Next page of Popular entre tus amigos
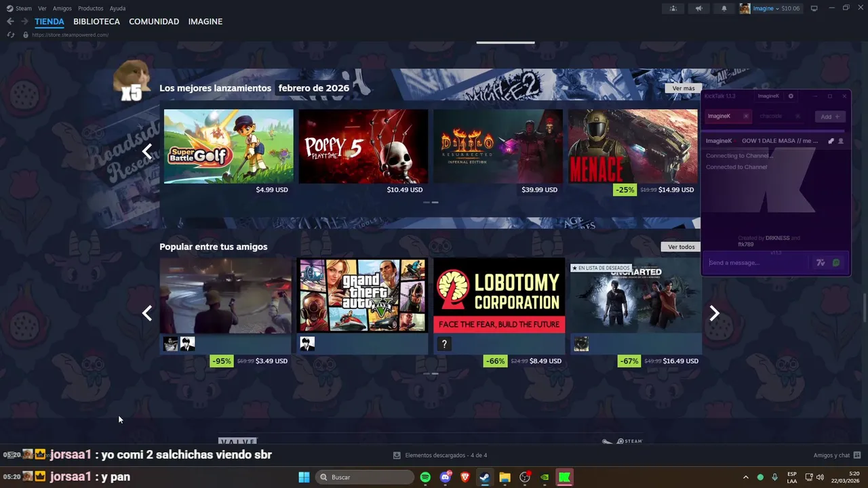868x488 pixels. [714, 313]
